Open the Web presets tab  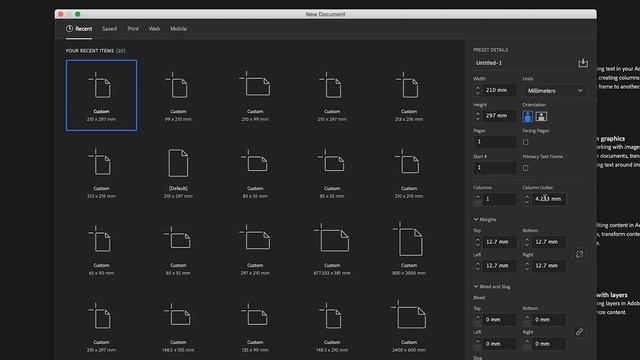[x=154, y=29]
